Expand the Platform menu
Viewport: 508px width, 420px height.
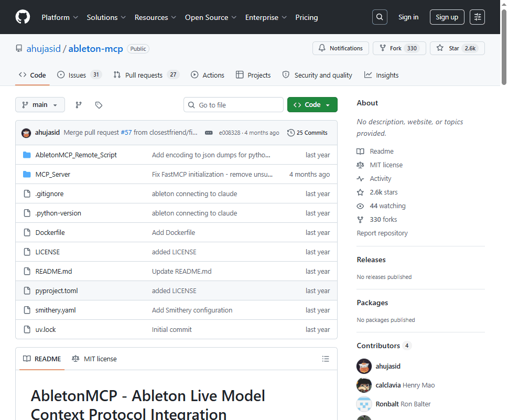click(x=60, y=17)
